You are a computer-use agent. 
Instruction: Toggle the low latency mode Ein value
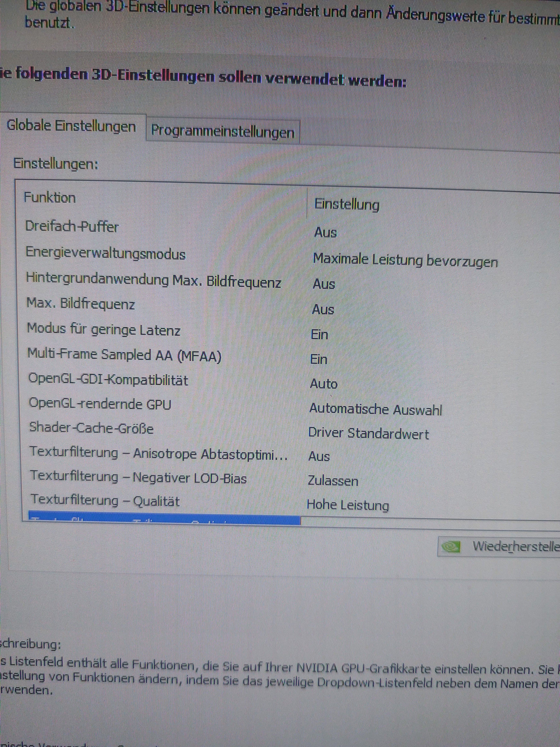[319, 335]
